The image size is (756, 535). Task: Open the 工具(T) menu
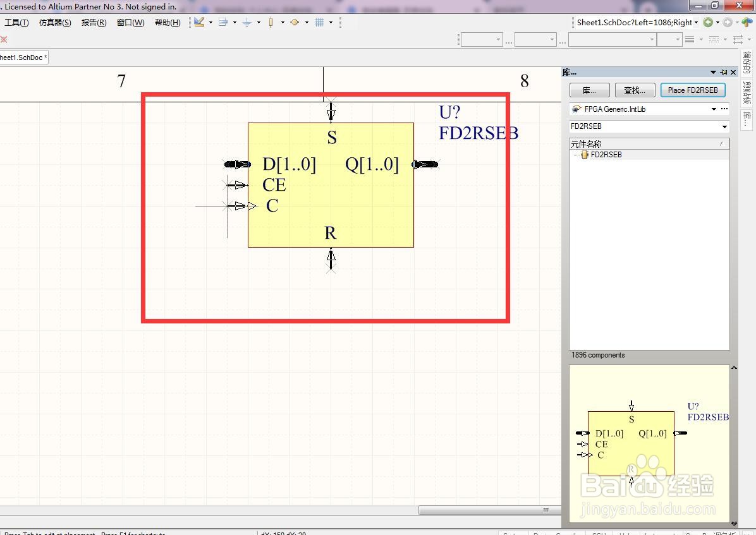click(16, 23)
